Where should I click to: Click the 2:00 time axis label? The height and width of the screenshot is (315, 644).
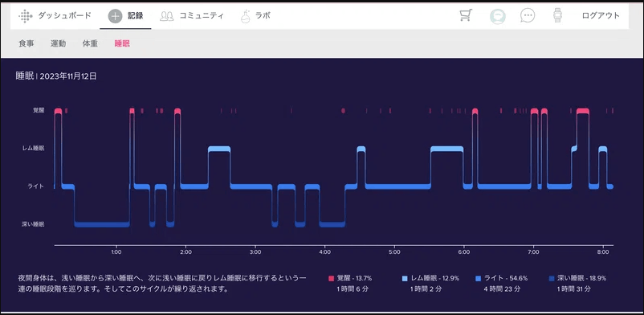186,252
